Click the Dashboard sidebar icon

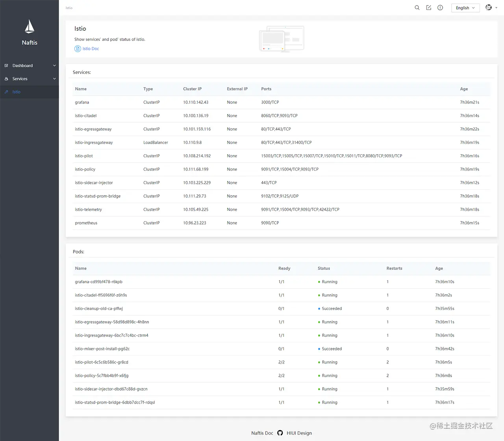click(x=6, y=66)
